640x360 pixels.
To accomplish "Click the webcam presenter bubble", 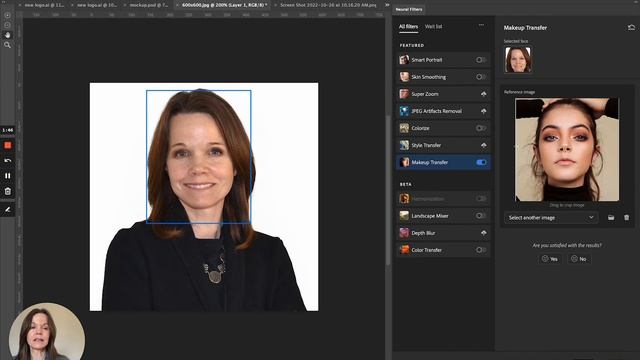I will (47, 331).
